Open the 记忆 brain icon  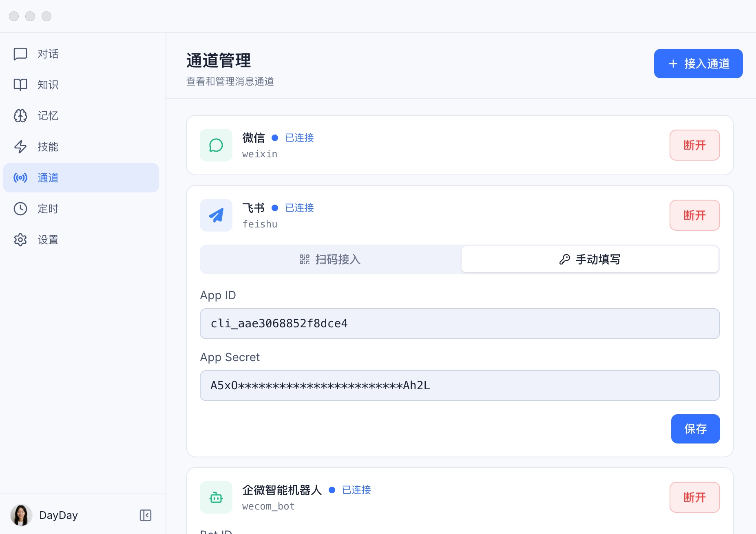(20, 116)
